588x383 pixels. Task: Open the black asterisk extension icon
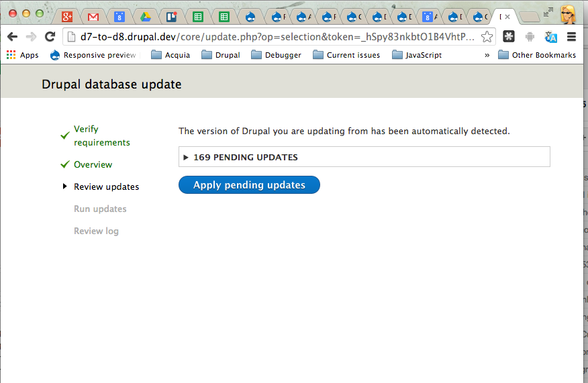tap(509, 36)
